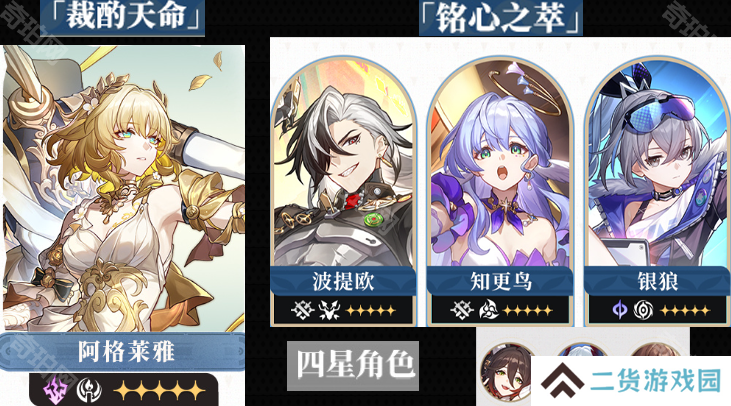Screen dimensions: 731x406
Task: Click 波提欧's Hunt path icon
Action: [330, 310]
